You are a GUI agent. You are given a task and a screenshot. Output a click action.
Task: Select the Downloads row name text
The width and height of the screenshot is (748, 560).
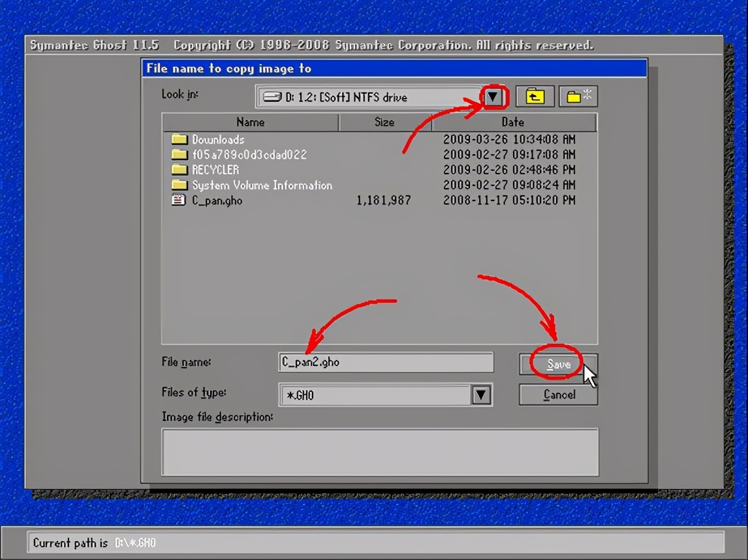coord(218,139)
